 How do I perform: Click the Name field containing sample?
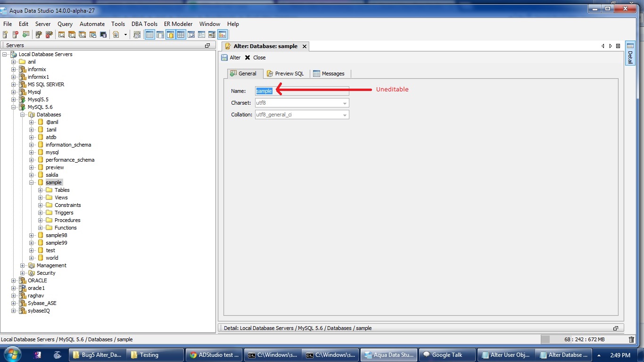(302, 91)
